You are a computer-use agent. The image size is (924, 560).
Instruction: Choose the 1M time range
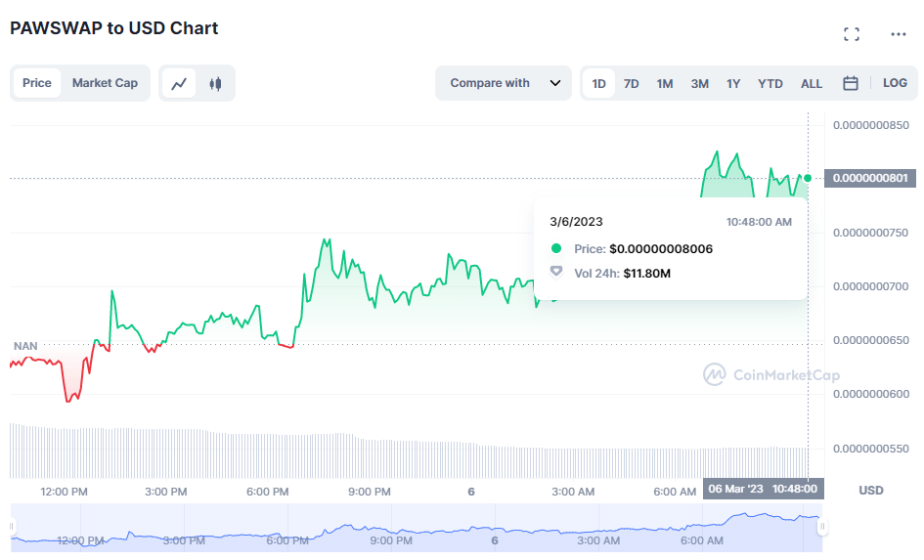pos(665,84)
